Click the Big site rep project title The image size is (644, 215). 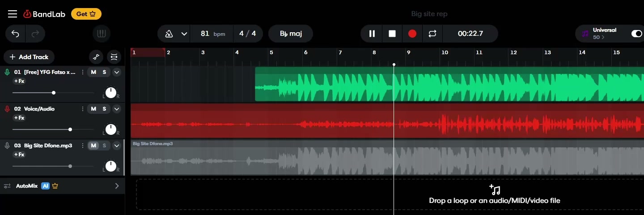[x=429, y=14]
